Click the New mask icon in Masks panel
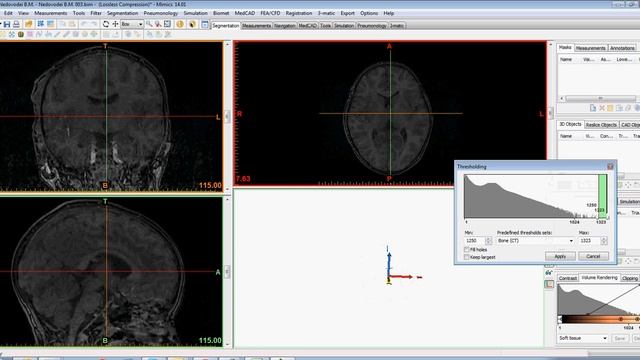The image size is (640, 360). [x=593, y=108]
